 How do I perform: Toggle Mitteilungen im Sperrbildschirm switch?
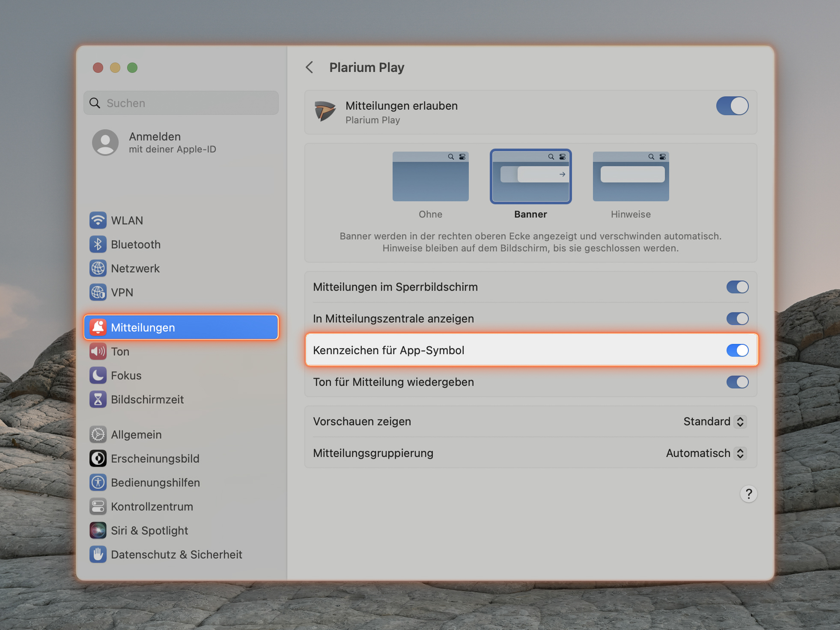(737, 287)
